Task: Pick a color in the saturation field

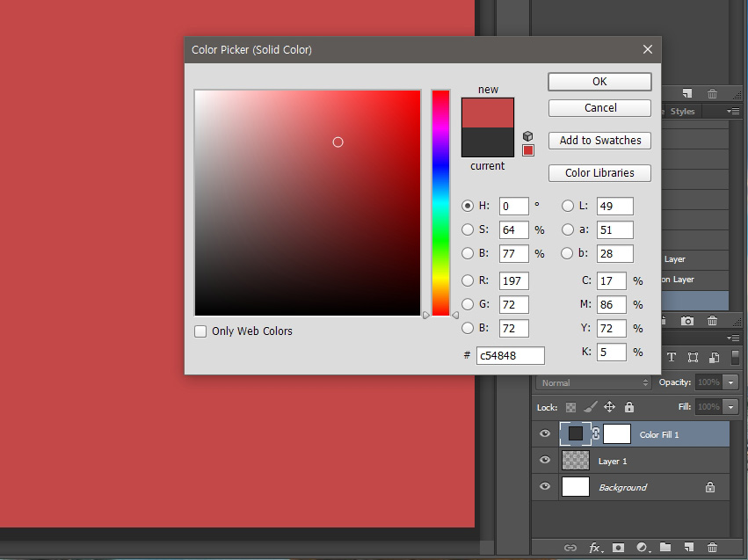Action: (308, 203)
